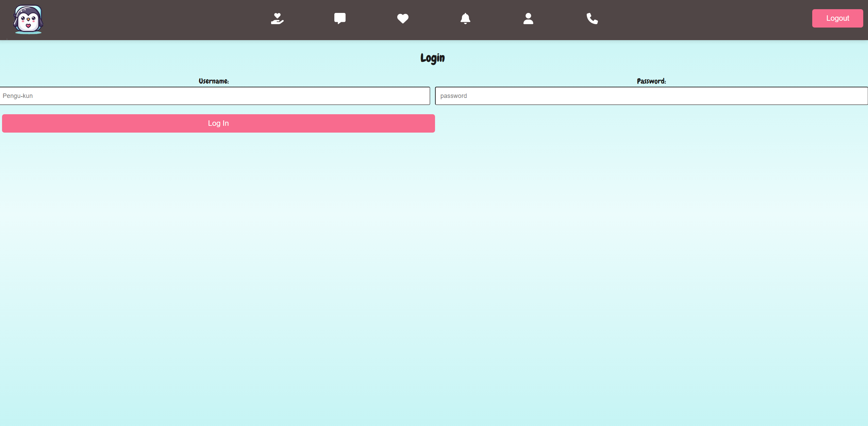Click the Login page heading
This screenshot has width=868, height=426.
click(432, 58)
